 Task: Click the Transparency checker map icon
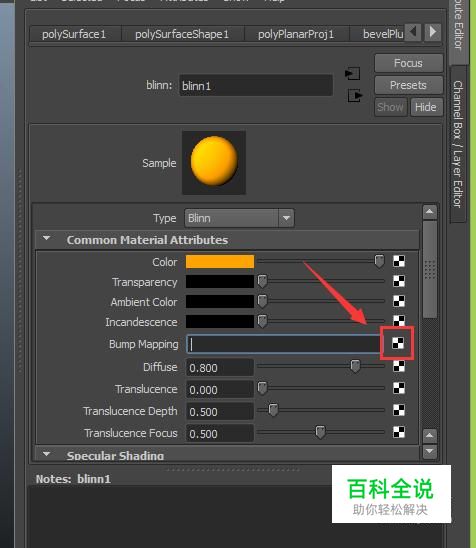pyautogui.click(x=399, y=281)
